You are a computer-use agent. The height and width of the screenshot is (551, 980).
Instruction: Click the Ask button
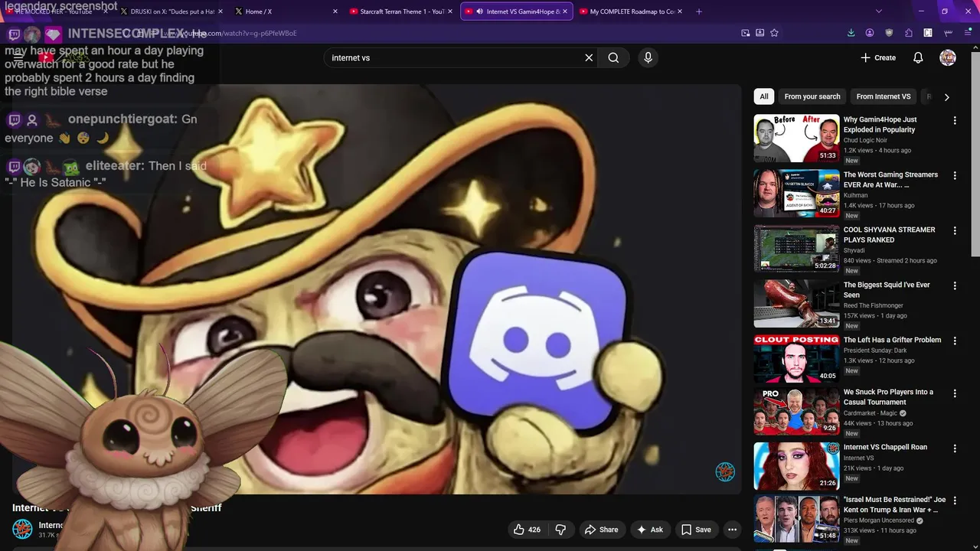(650, 530)
